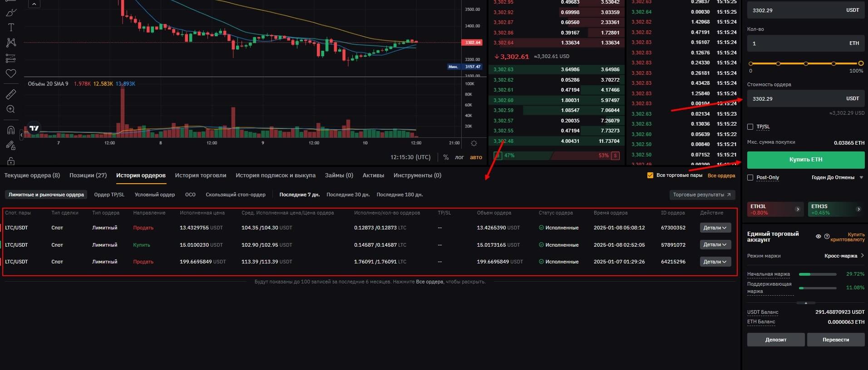868x370 pixels.
Task: Click the help question mark icon
Action: click(x=827, y=237)
